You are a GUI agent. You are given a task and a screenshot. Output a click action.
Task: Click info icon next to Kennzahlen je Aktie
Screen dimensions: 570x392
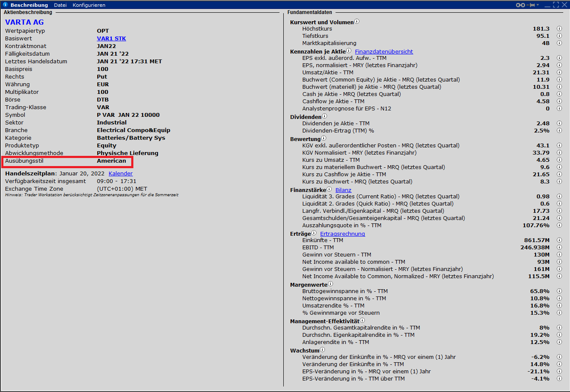point(349,51)
